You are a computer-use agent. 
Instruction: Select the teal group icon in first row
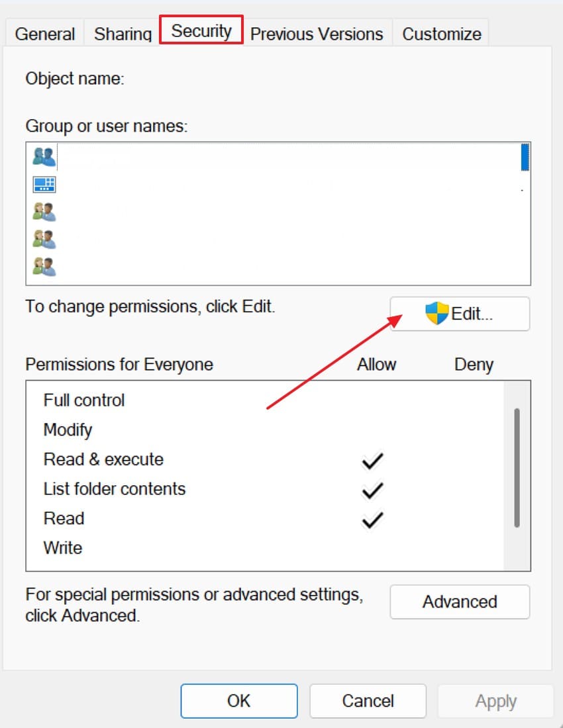[x=44, y=156]
